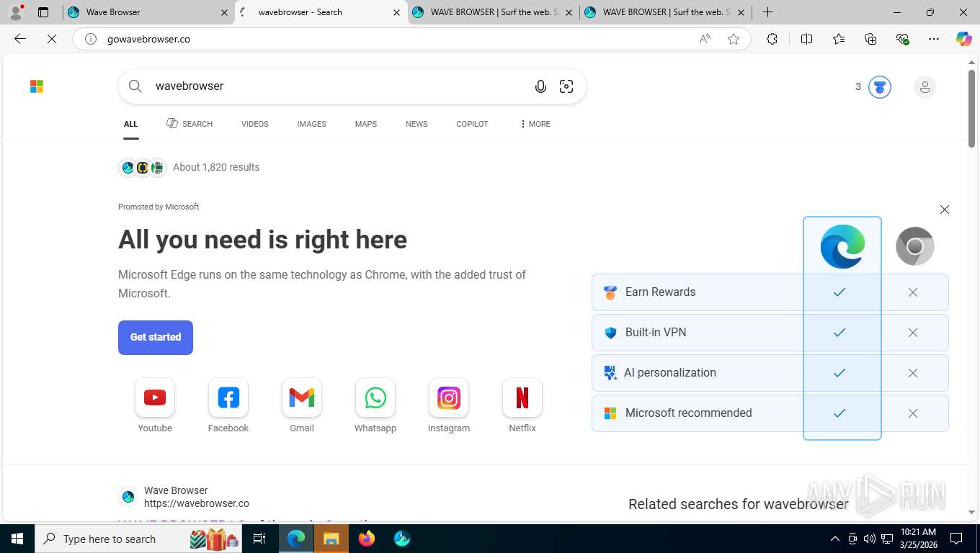The width and height of the screenshot is (980, 553).
Task: Open the Facebook shortcut
Action: point(228,405)
